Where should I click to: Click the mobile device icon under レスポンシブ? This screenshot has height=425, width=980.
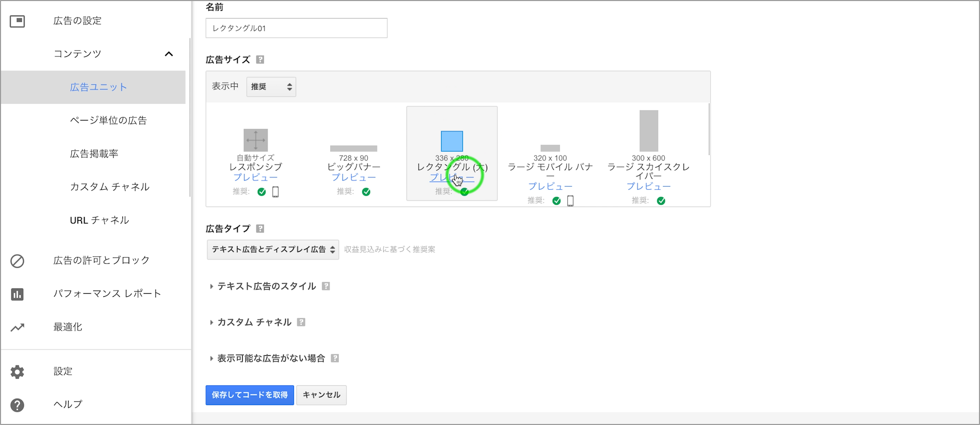tap(275, 192)
